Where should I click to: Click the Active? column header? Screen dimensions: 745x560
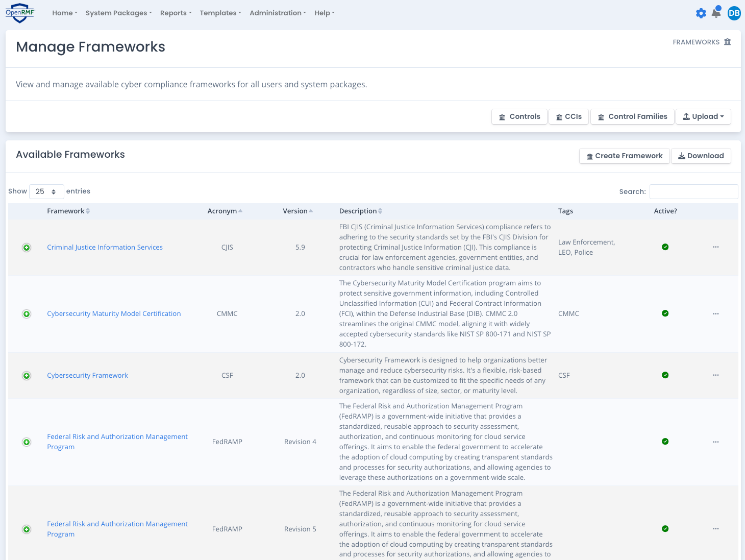coord(665,211)
